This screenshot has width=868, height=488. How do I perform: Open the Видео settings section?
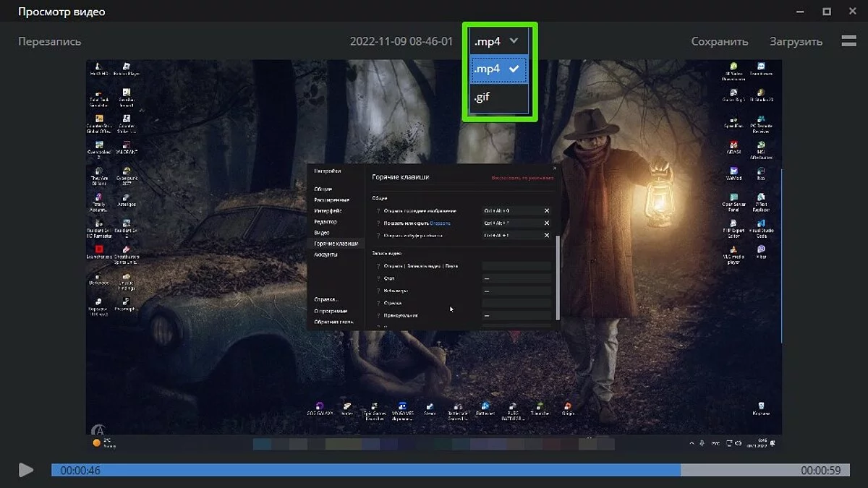(x=322, y=233)
